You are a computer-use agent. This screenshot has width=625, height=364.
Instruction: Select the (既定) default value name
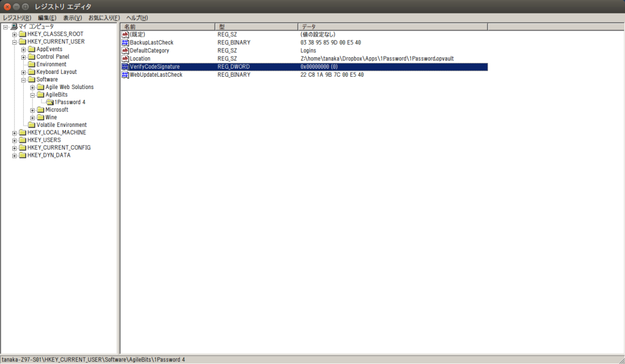tap(137, 35)
